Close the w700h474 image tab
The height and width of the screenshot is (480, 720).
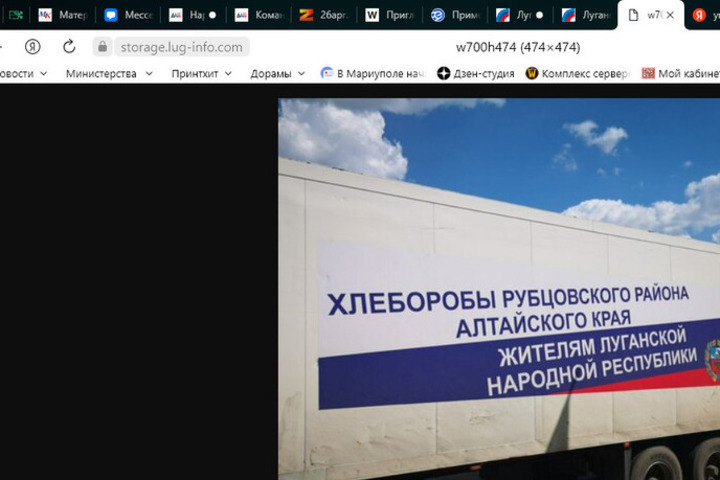click(670, 15)
